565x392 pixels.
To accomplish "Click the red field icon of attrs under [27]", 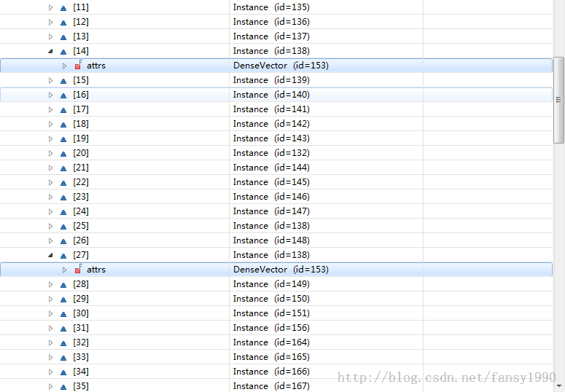I will tap(79, 270).
